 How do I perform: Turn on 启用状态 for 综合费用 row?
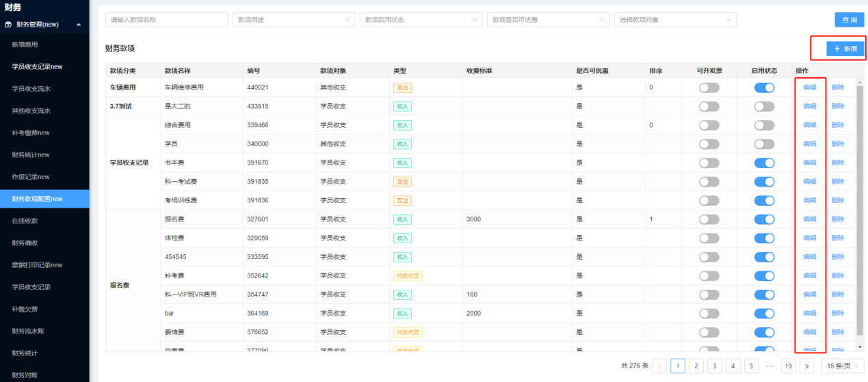(x=764, y=125)
